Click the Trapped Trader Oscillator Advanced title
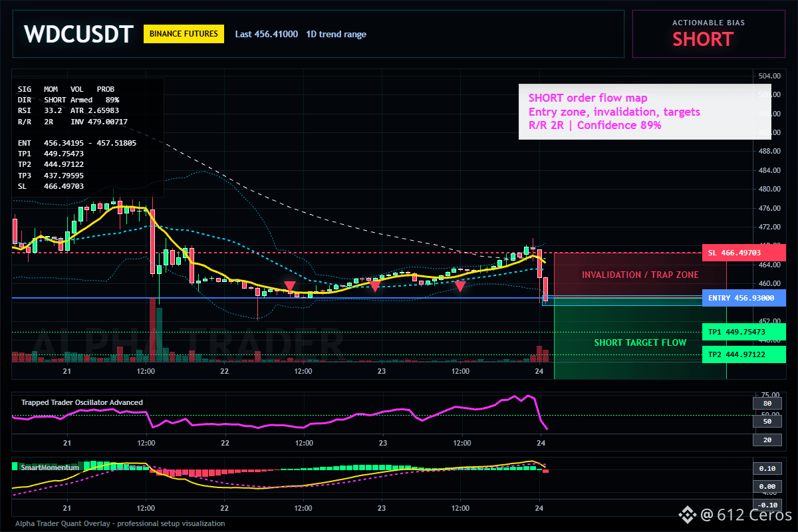The height and width of the screenshot is (532, 798). point(82,402)
